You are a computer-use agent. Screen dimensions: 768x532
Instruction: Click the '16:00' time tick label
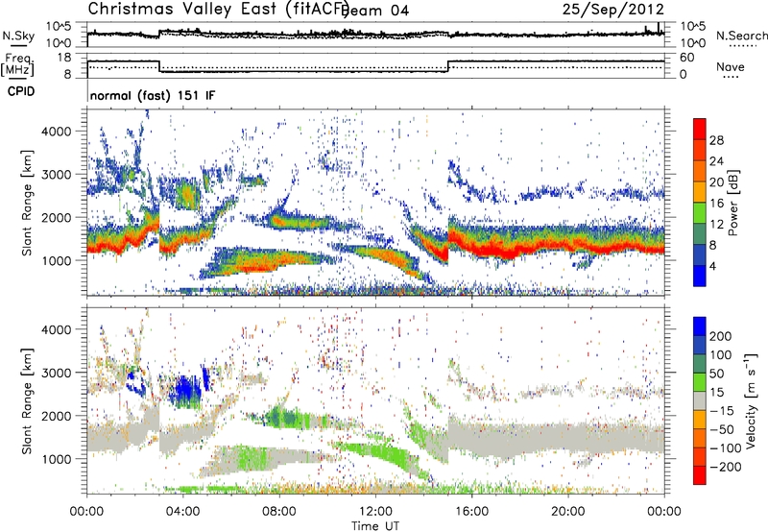click(471, 512)
